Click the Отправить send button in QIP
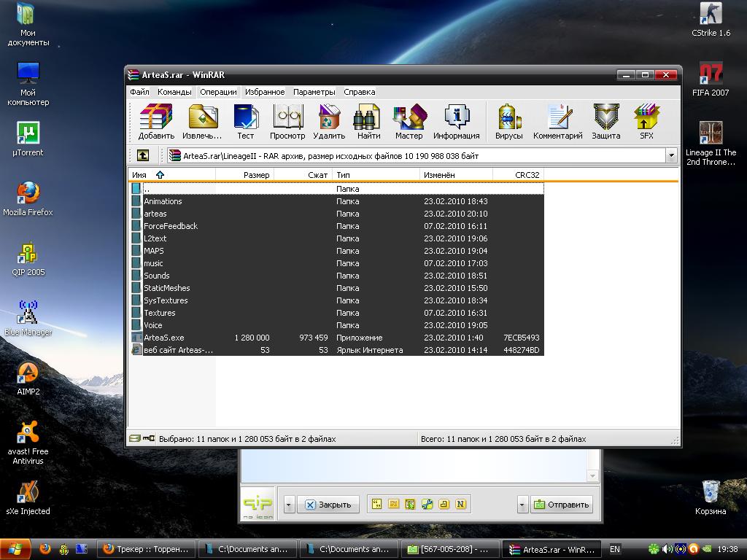747x560 pixels. [x=562, y=505]
